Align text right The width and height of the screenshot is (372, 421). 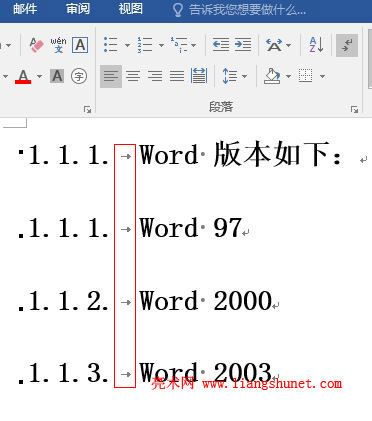click(155, 76)
